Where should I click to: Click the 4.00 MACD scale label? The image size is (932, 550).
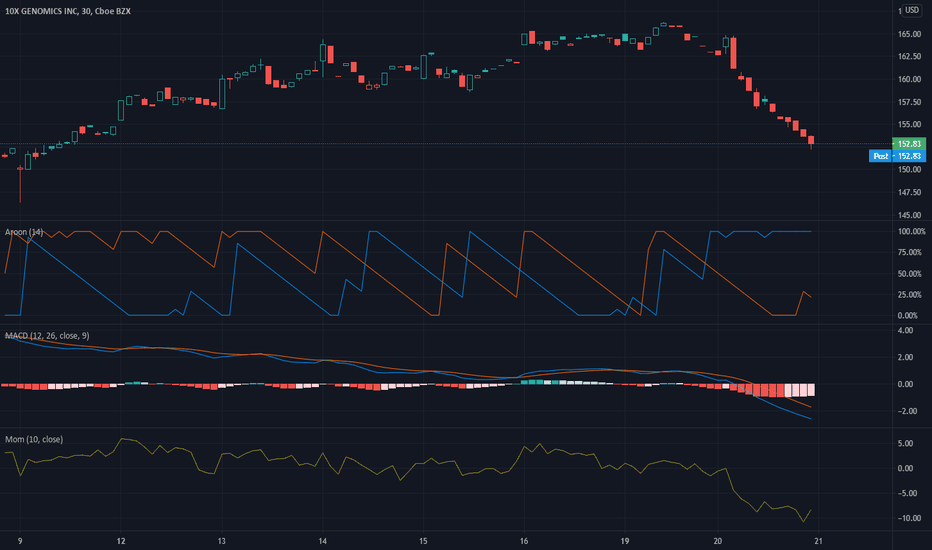tap(906, 331)
